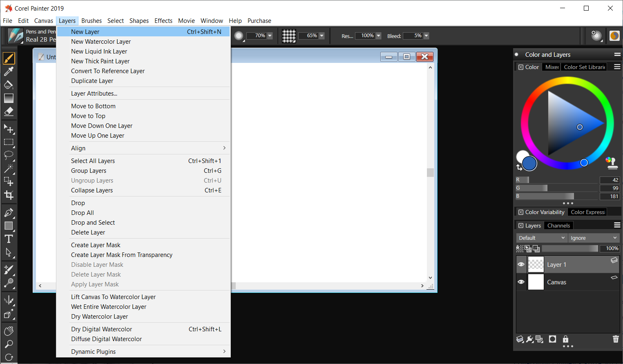Toggle visibility of Canvas layer
This screenshot has height=364, width=623.
click(521, 282)
